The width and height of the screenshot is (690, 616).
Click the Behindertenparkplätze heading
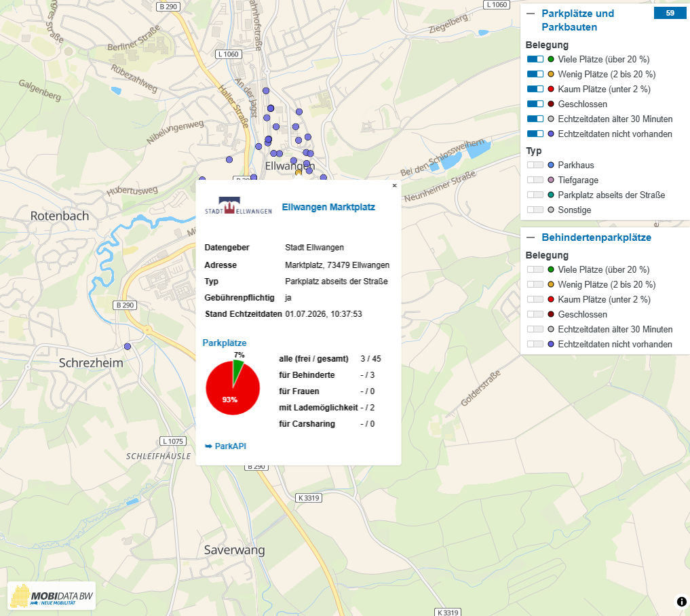[x=596, y=237]
